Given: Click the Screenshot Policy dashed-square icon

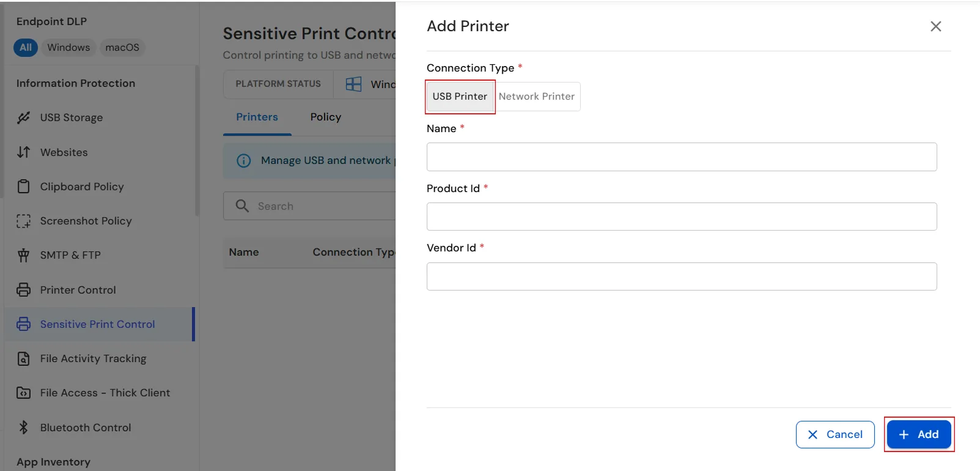Looking at the screenshot, I should tap(23, 221).
